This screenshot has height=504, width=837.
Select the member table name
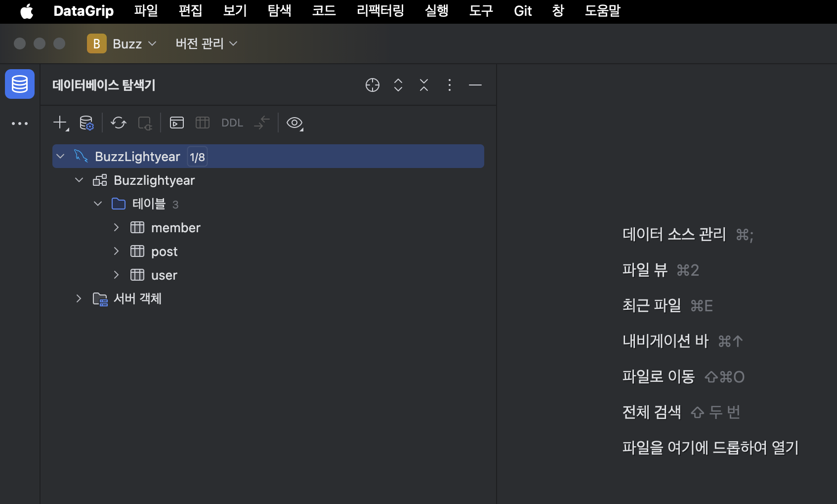pyautogui.click(x=176, y=228)
